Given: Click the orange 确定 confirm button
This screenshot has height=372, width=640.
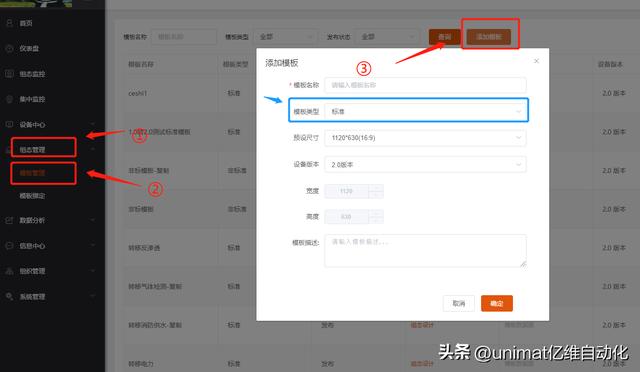Looking at the screenshot, I should coord(497,303).
